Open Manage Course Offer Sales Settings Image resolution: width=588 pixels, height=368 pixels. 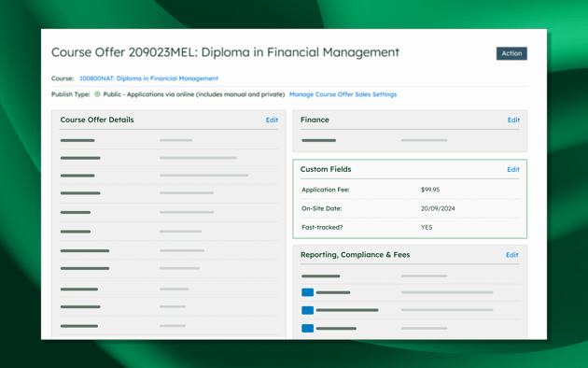(x=343, y=94)
